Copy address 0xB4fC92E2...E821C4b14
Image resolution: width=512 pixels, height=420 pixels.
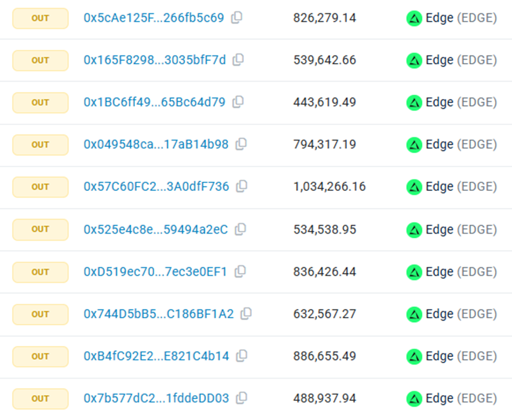(242, 356)
